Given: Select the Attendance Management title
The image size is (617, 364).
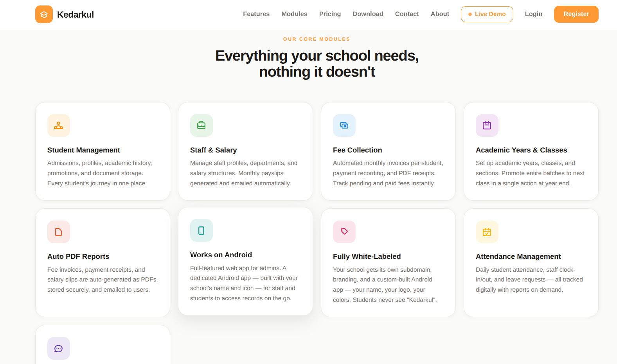Looking at the screenshot, I should (518, 256).
